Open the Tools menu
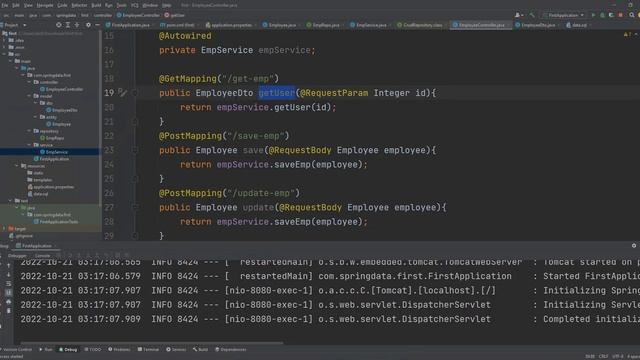 [122, 5]
